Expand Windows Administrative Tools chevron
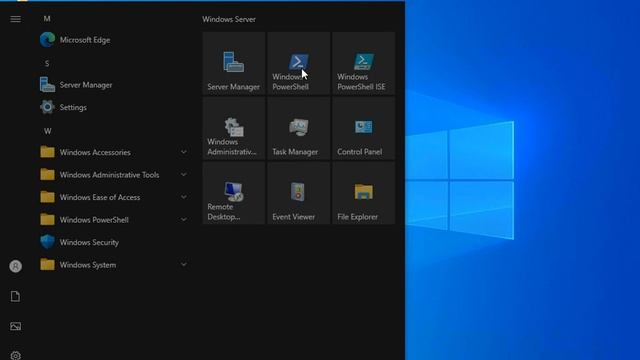Viewport: 640px width, 360px height. tap(184, 175)
